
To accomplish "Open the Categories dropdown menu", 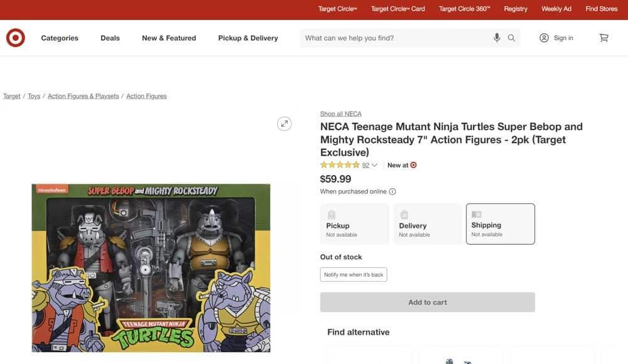I will click(x=60, y=37).
